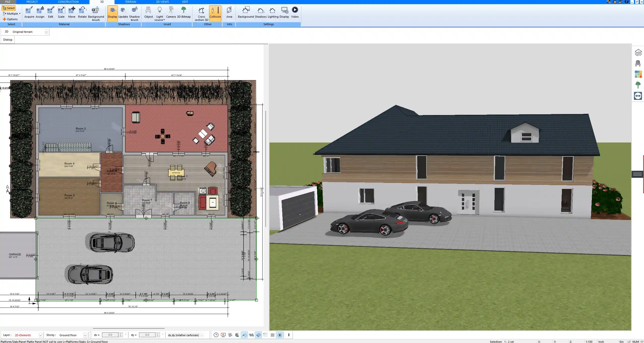Click the stacked boxes icon with orange square in bottom toolbar
Viewport: 644px width, 343px height.
[237, 335]
